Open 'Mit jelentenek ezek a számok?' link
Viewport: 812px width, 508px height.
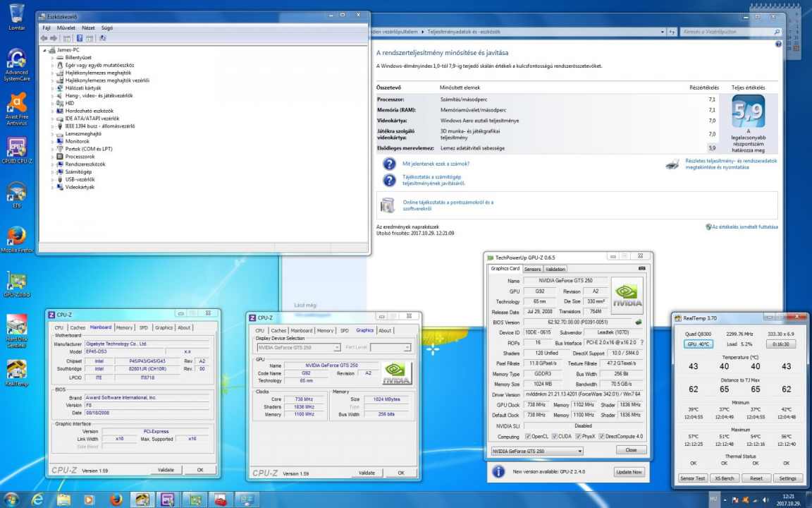pos(436,164)
